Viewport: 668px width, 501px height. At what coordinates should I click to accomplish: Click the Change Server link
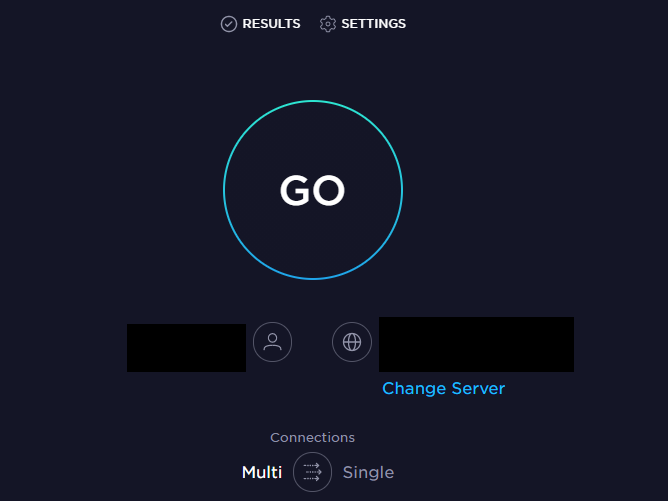pyautogui.click(x=443, y=389)
